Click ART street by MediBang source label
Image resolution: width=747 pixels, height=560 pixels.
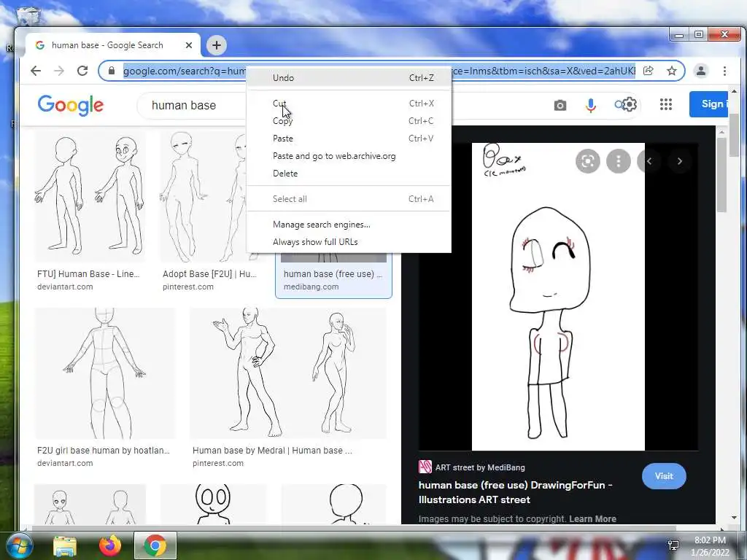pyautogui.click(x=480, y=467)
